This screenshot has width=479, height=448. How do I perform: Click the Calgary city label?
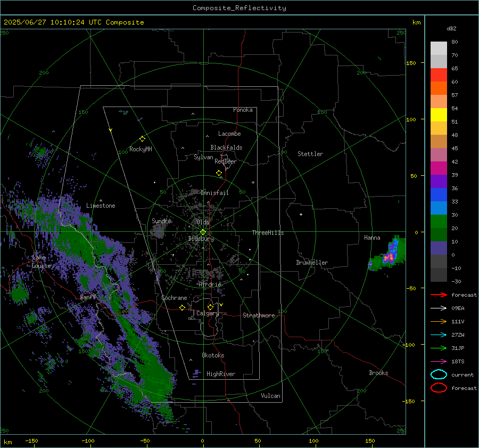208,313
